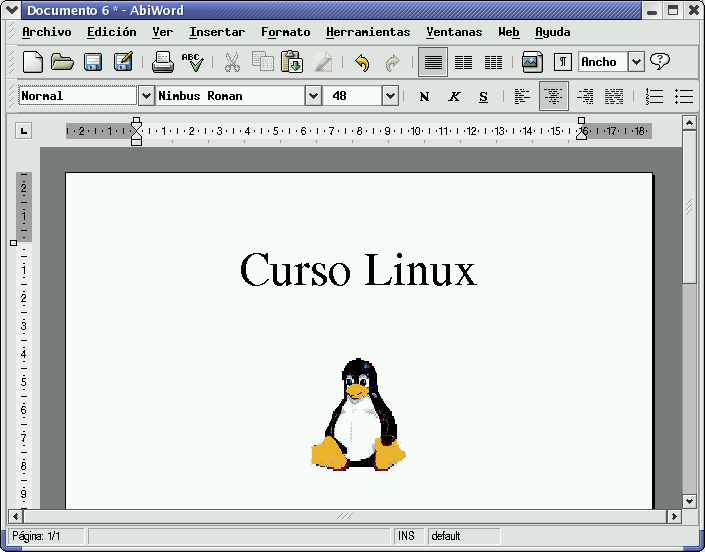
Task: Toggle bold N formatting
Action: (424, 96)
